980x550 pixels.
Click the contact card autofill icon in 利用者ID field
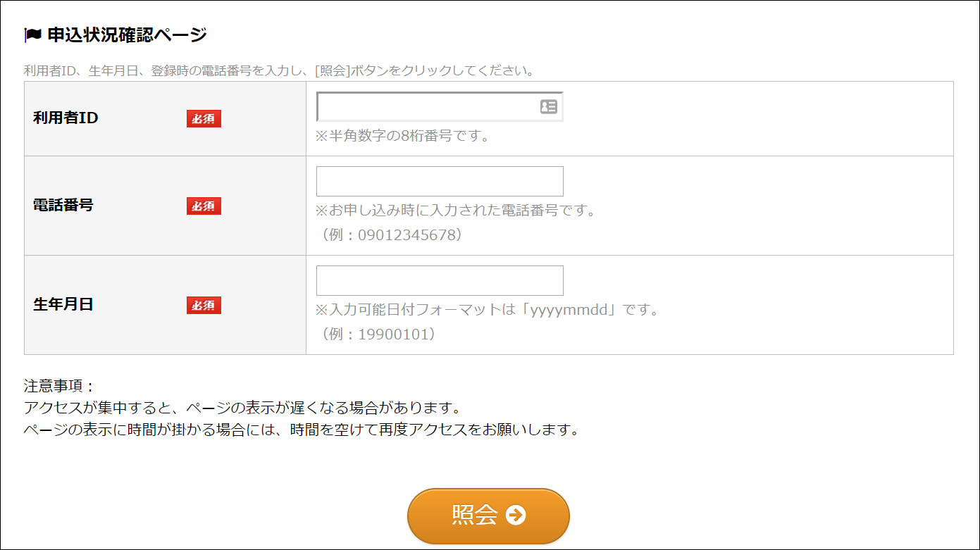[x=548, y=107]
